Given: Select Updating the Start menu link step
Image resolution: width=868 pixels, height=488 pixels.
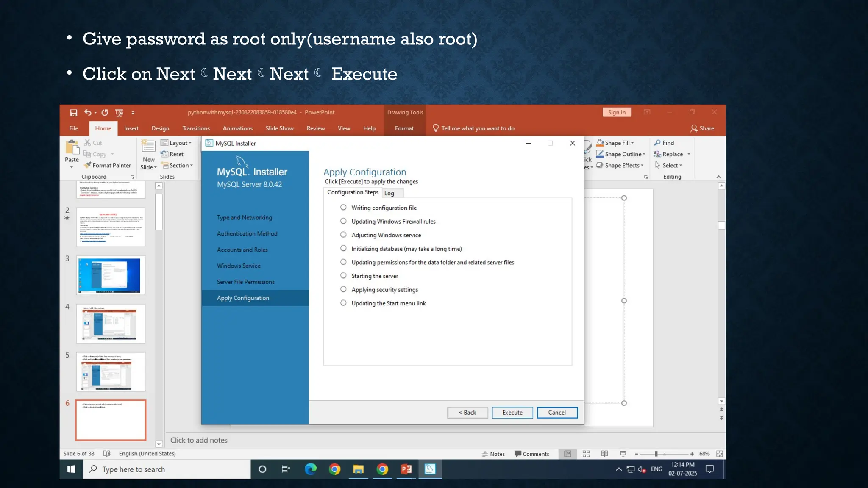Looking at the screenshot, I should pyautogui.click(x=343, y=303).
